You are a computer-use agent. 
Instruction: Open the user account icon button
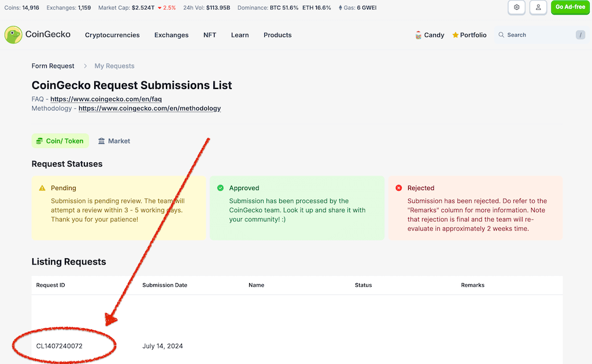[x=538, y=7]
